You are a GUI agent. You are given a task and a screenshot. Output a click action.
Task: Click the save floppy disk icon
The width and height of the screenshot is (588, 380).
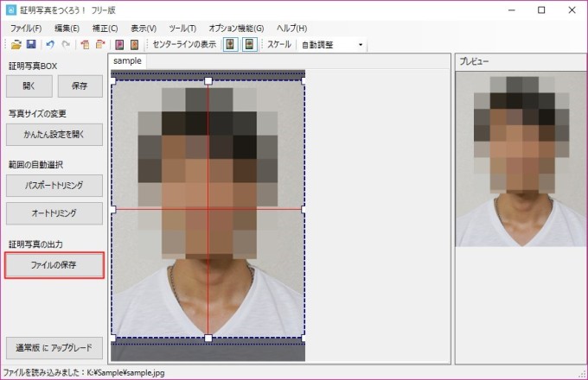(x=31, y=44)
